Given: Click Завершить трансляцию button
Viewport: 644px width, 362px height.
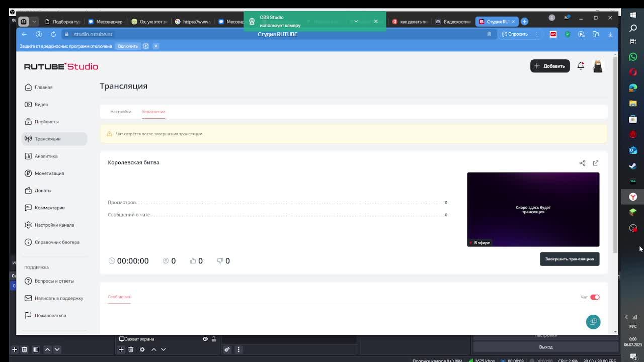Looking at the screenshot, I should [x=570, y=259].
